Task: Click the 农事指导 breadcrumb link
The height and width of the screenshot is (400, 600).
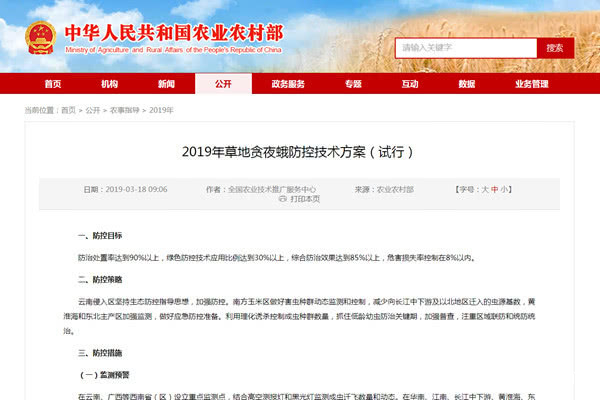Action: (125, 110)
